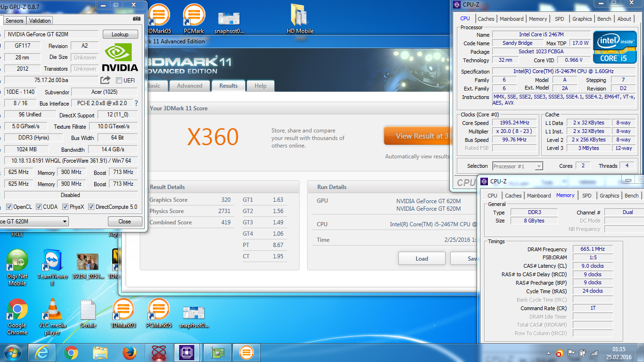Open the Mainboard tab in the top CPU-Z window
The height and width of the screenshot is (362, 644).
[512, 19]
